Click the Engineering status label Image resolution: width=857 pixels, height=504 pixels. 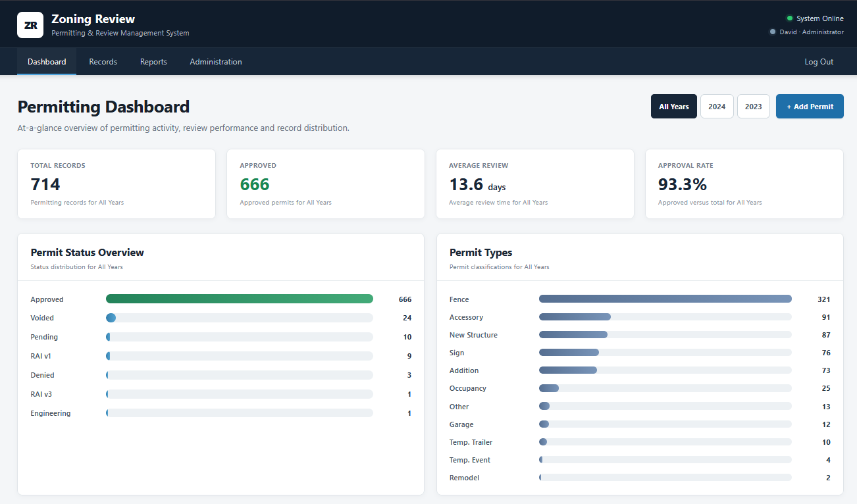(x=51, y=413)
